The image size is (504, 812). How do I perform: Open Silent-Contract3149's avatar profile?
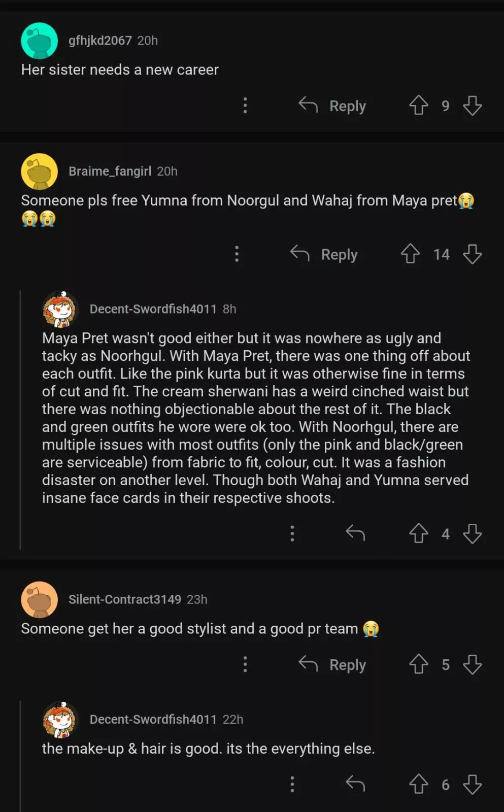(39, 599)
